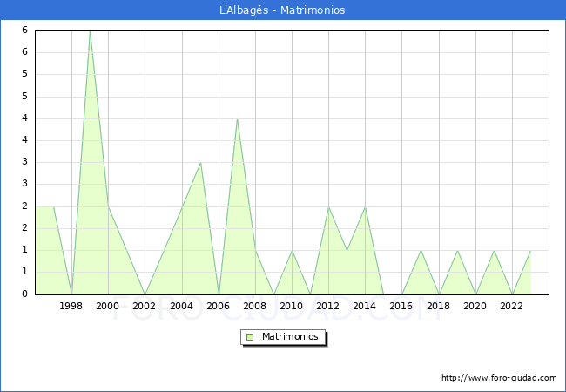
Task: Click the 1999 peak data point at 6
Action: 90,31
